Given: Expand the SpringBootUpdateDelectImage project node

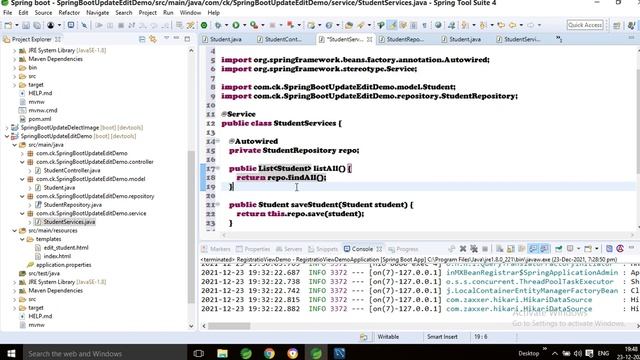Looking at the screenshot, I should click(7, 128).
